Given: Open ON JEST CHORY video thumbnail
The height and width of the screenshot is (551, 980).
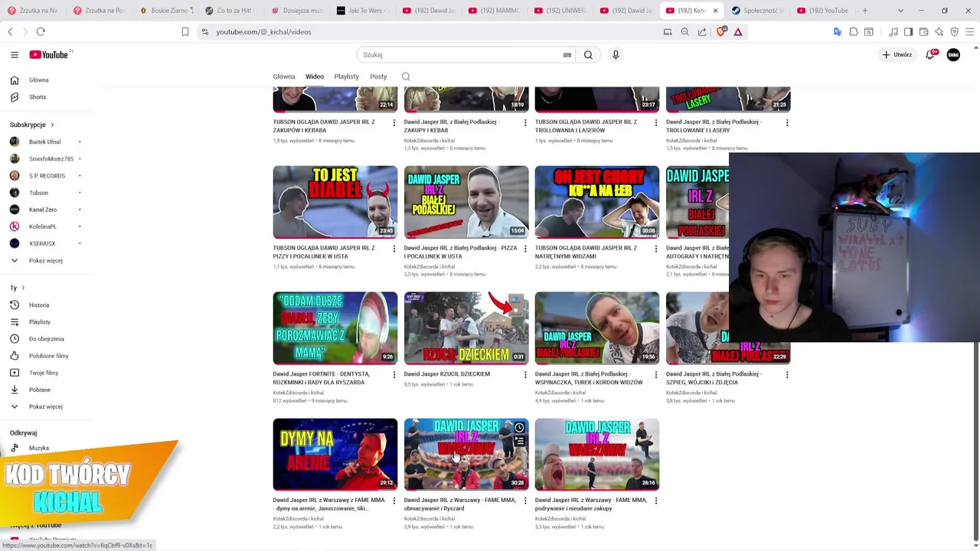Looking at the screenshot, I should coord(597,201).
